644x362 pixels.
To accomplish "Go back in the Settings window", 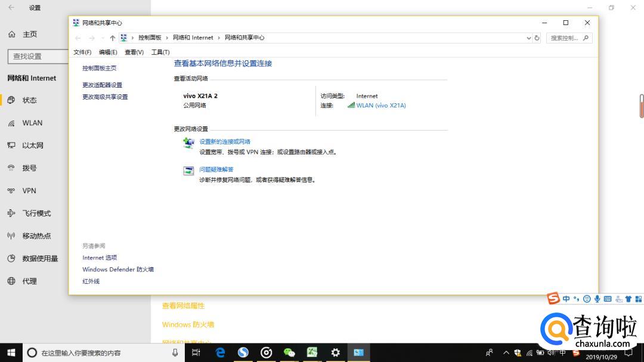I will tap(11, 7).
